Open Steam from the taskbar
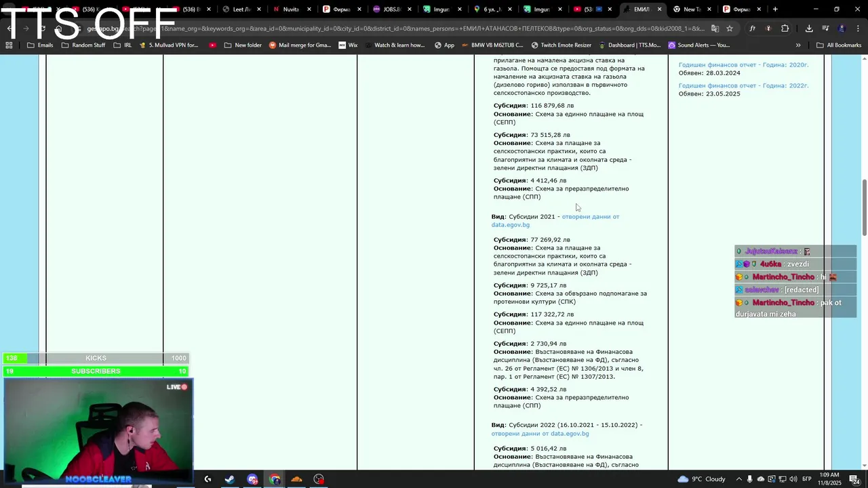Image resolution: width=868 pixels, height=488 pixels. click(230, 479)
